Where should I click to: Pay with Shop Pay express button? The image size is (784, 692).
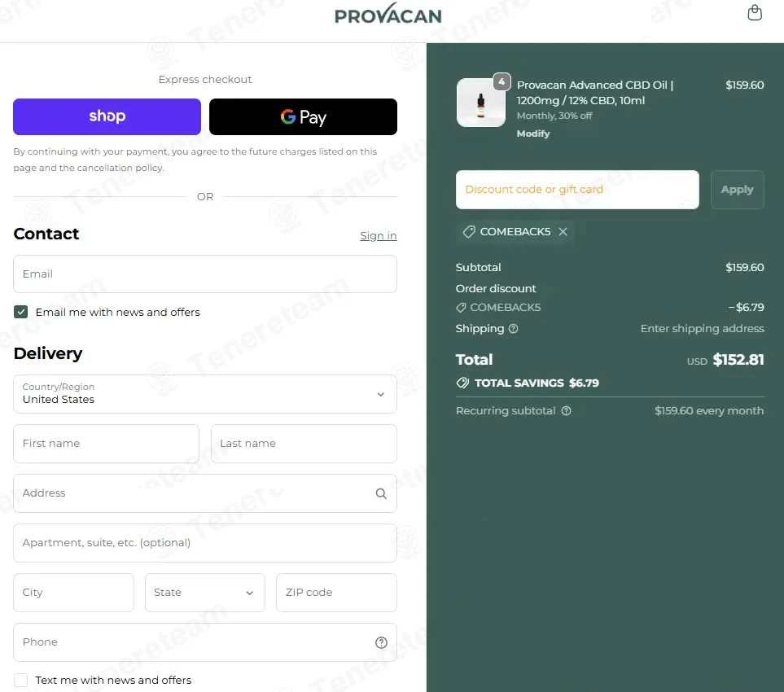pos(107,116)
